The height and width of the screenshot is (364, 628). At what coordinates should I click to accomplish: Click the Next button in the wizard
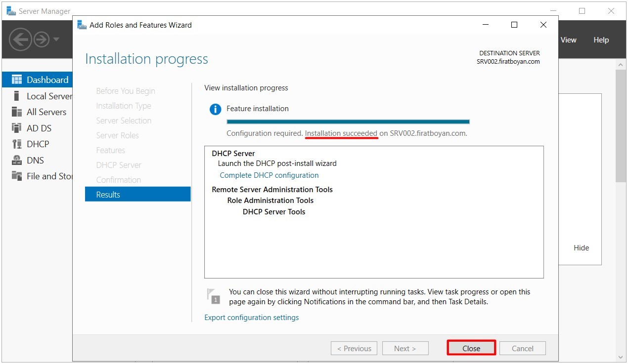click(405, 348)
